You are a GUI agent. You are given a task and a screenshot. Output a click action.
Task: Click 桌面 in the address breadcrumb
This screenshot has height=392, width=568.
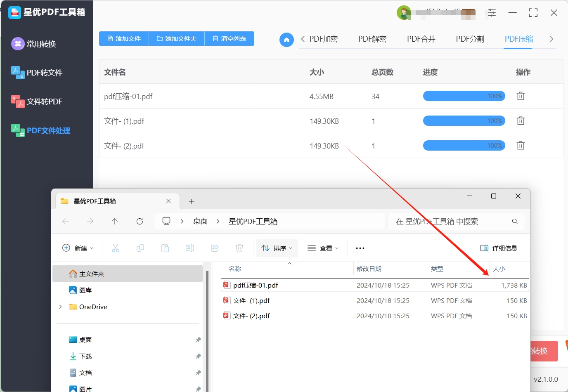[201, 222]
